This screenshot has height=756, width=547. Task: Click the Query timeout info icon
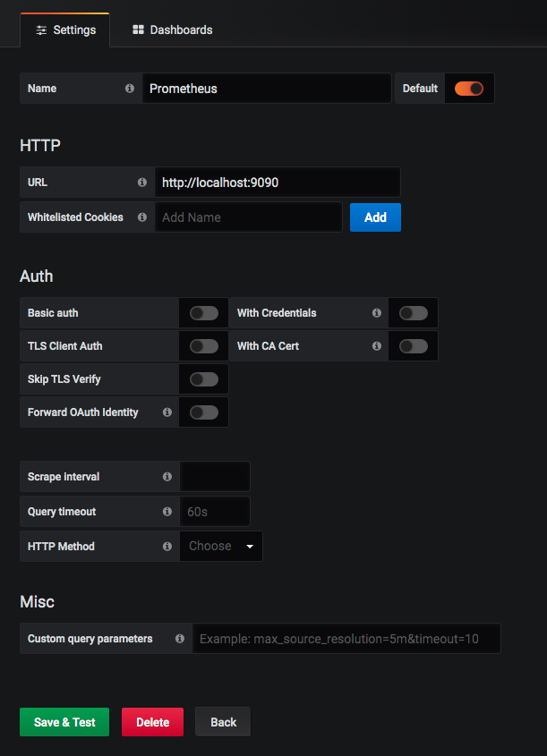pyautogui.click(x=167, y=511)
